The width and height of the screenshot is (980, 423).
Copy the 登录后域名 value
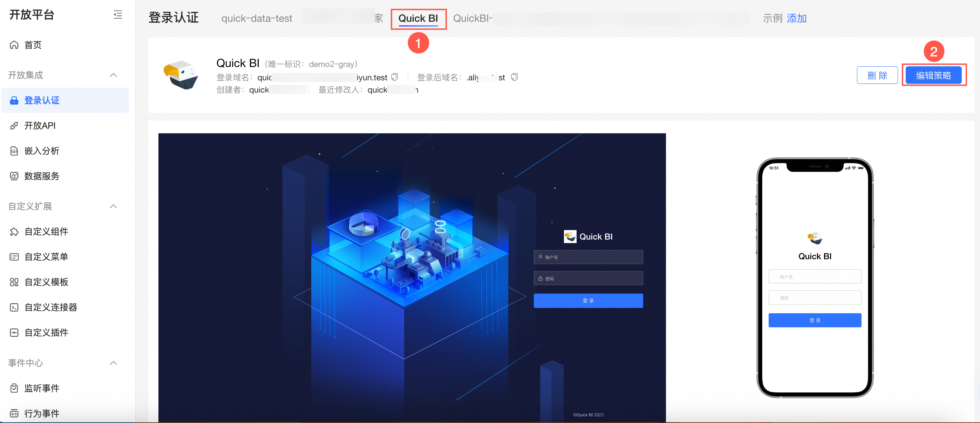(514, 77)
